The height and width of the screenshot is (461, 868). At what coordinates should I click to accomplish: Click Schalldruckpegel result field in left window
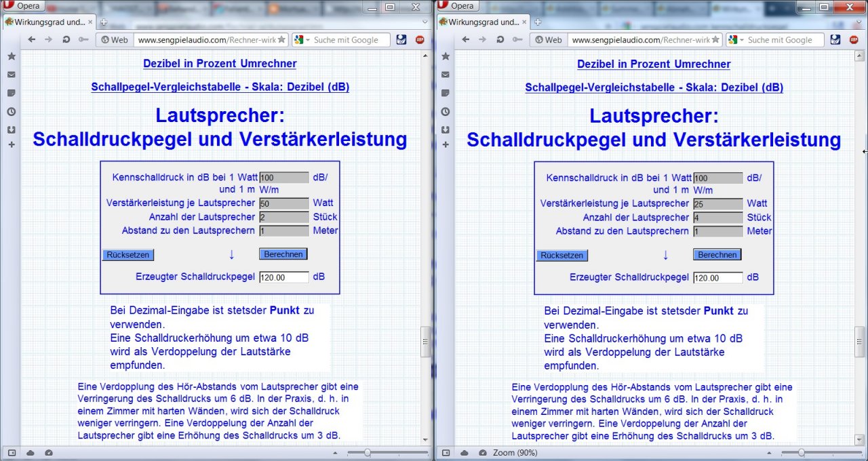click(x=283, y=277)
